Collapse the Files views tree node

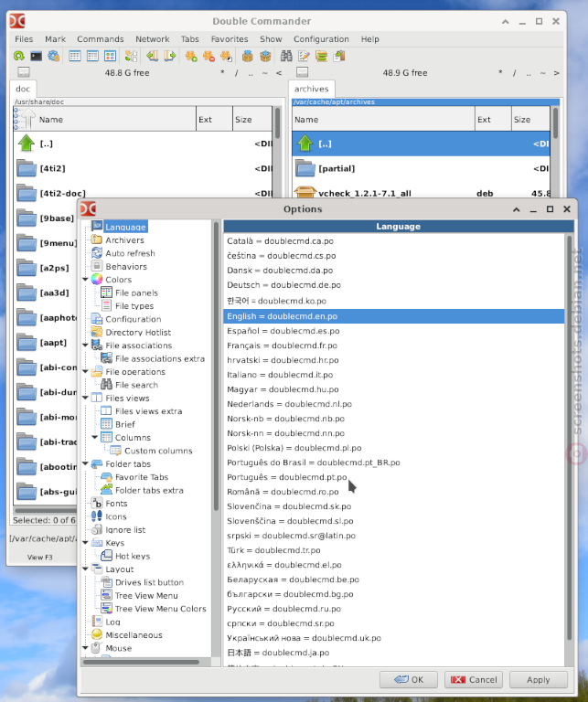point(86,398)
